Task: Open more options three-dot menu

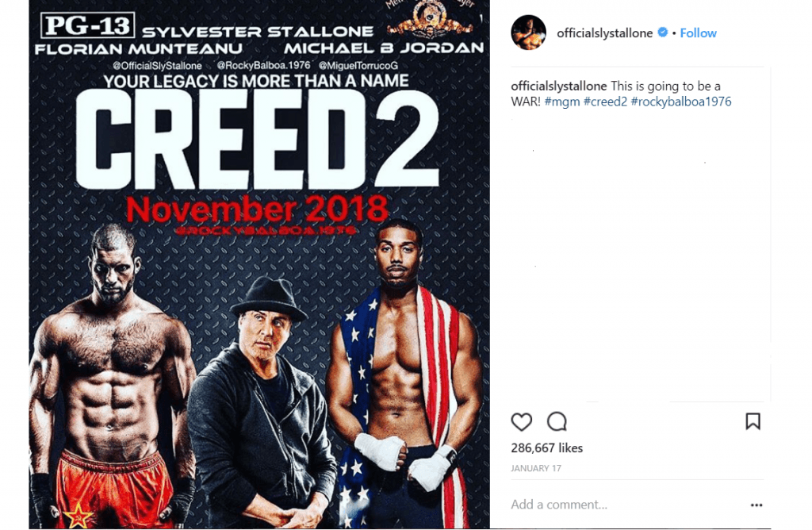Action: 756,505
